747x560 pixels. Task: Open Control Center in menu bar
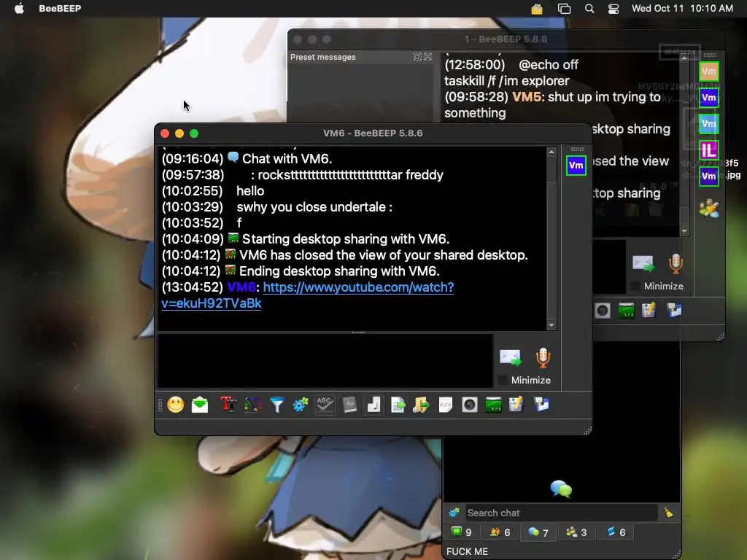(614, 9)
